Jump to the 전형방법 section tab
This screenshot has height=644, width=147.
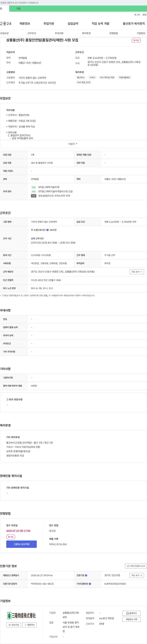113,33
